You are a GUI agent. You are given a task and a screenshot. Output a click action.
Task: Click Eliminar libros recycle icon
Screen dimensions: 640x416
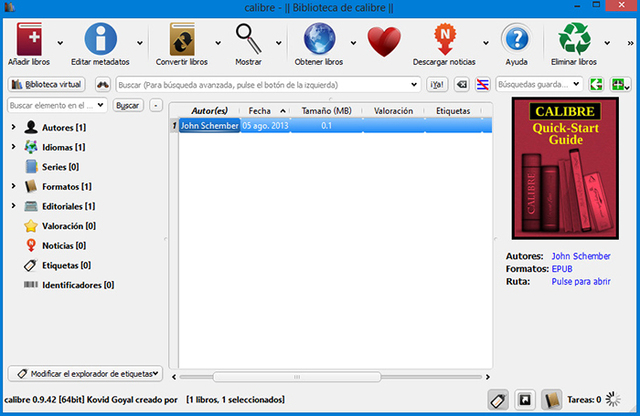tap(574, 39)
